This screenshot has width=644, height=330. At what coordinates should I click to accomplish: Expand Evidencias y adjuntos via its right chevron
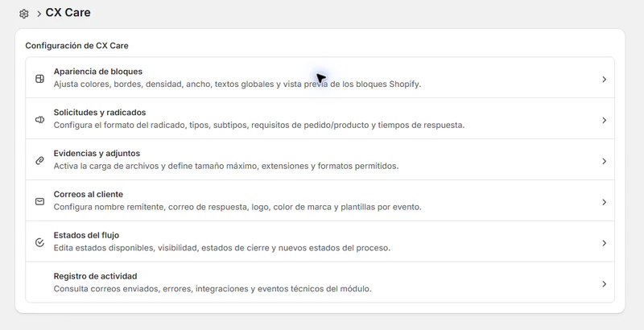click(x=605, y=161)
